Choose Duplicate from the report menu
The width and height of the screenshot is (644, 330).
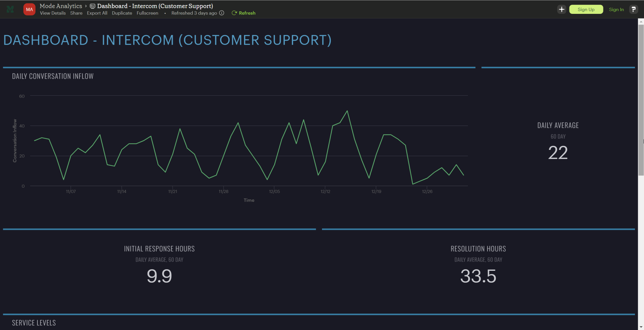click(122, 13)
